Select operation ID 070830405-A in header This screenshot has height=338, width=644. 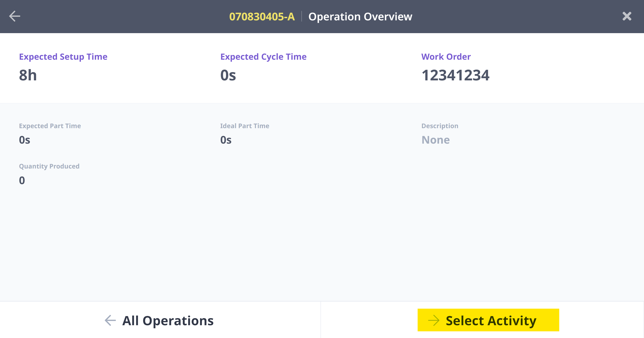click(262, 17)
